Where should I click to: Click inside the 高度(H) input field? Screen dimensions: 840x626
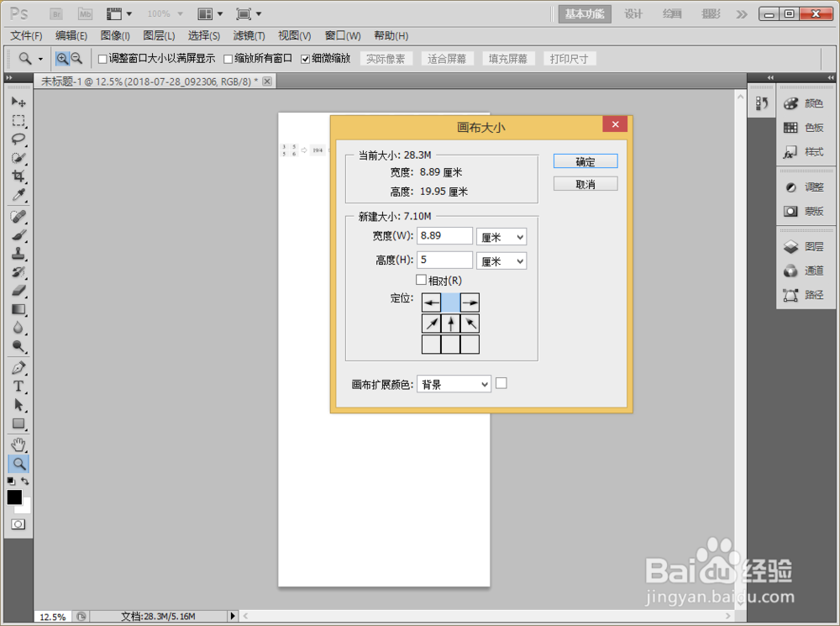(x=444, y=260)
